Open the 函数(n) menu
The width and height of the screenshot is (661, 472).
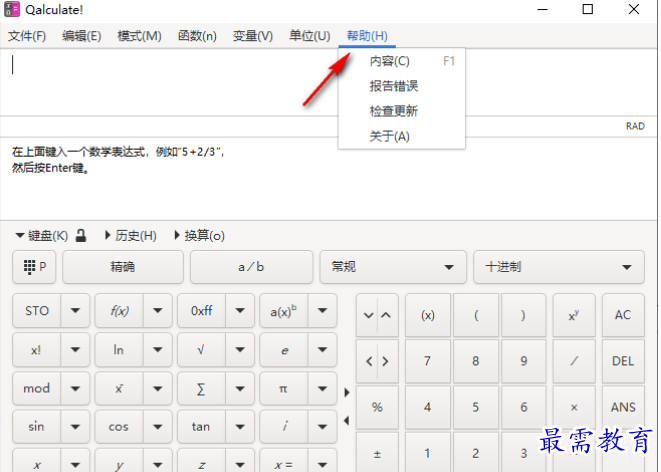(197, 36)
